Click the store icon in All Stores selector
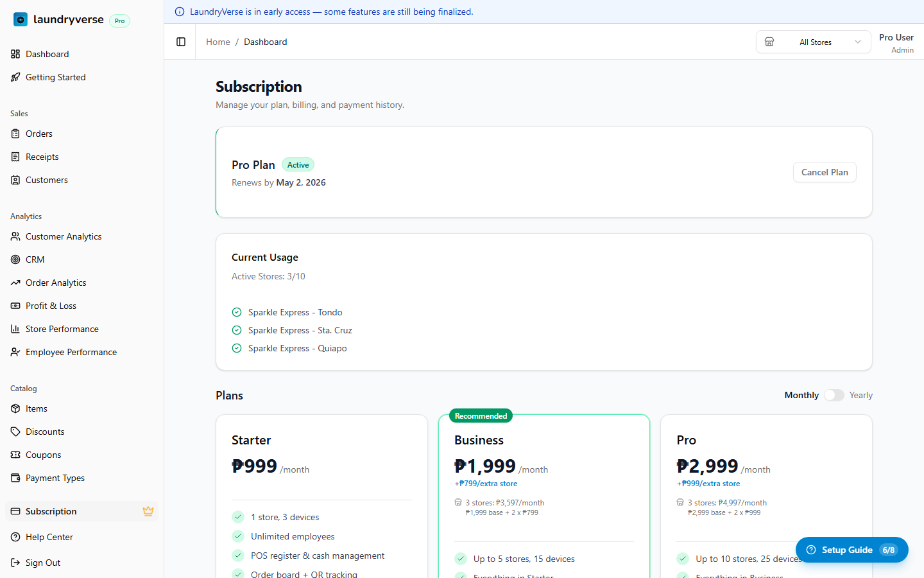The height and width of the screenshot is (578, 924). (769, 42)
